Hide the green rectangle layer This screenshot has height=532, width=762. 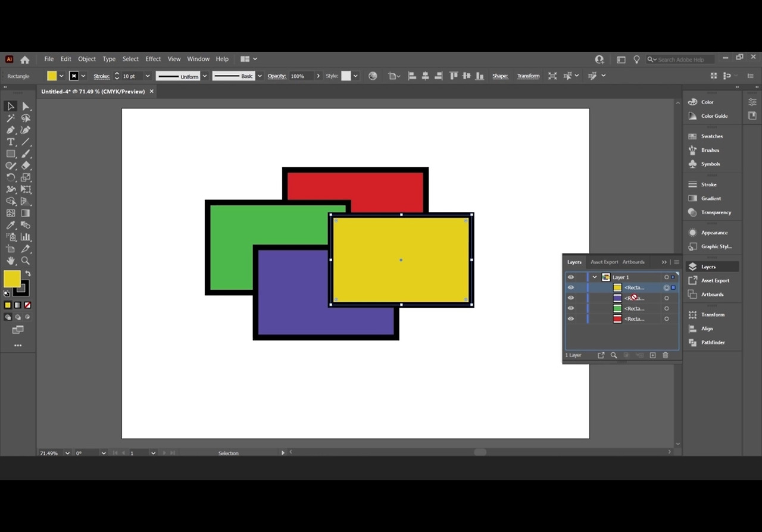(571, 308)
